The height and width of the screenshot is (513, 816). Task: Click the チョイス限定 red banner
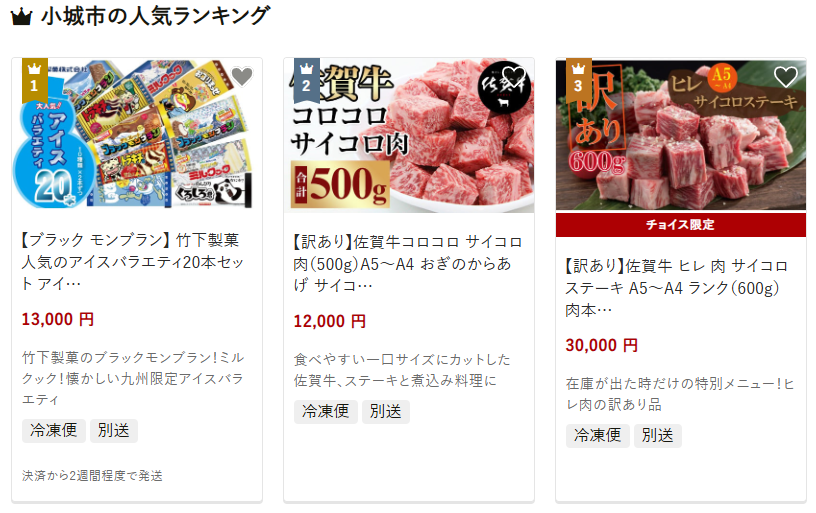(681, 225)
